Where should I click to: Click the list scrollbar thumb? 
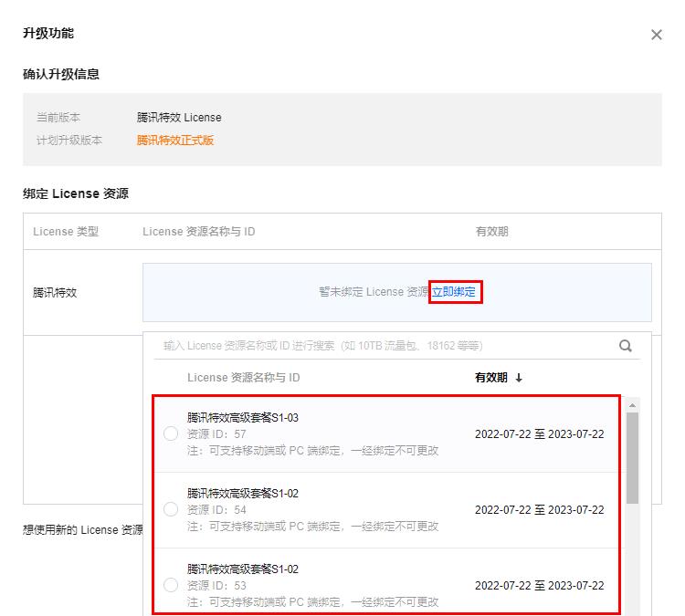click(x=632, y=458)
